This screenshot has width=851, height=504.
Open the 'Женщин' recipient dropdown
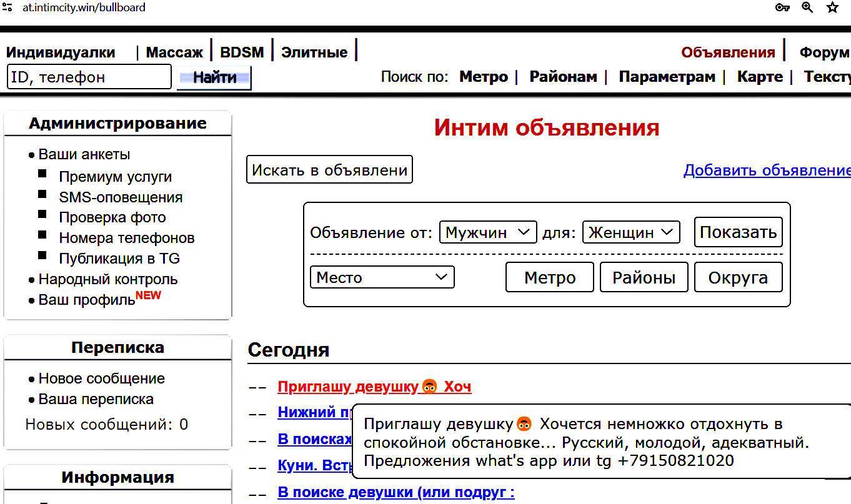[x=631, y=232]
